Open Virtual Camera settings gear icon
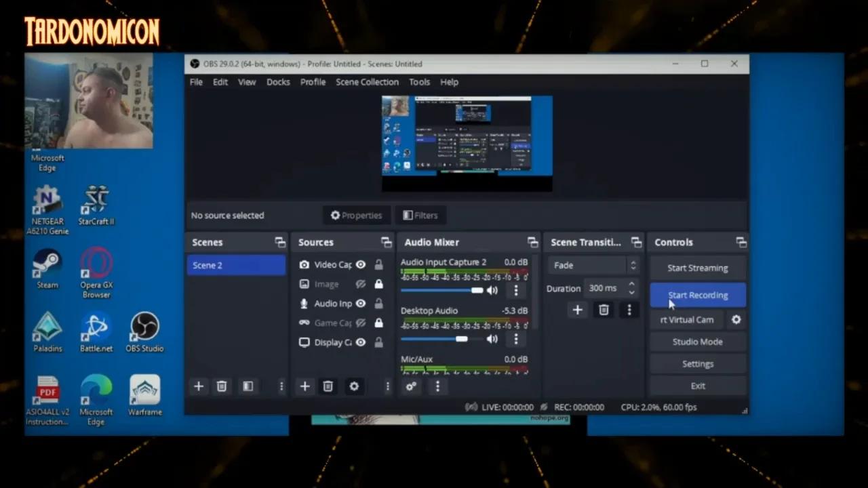 click(736, 320)
